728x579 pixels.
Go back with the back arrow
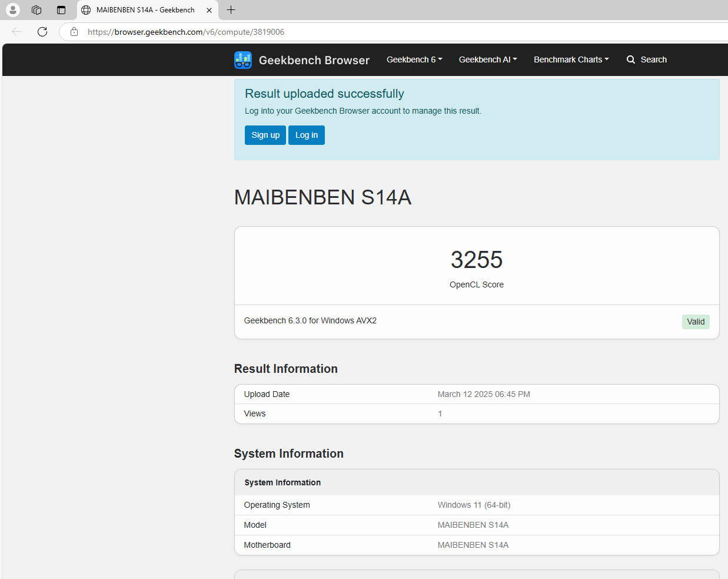16,32
